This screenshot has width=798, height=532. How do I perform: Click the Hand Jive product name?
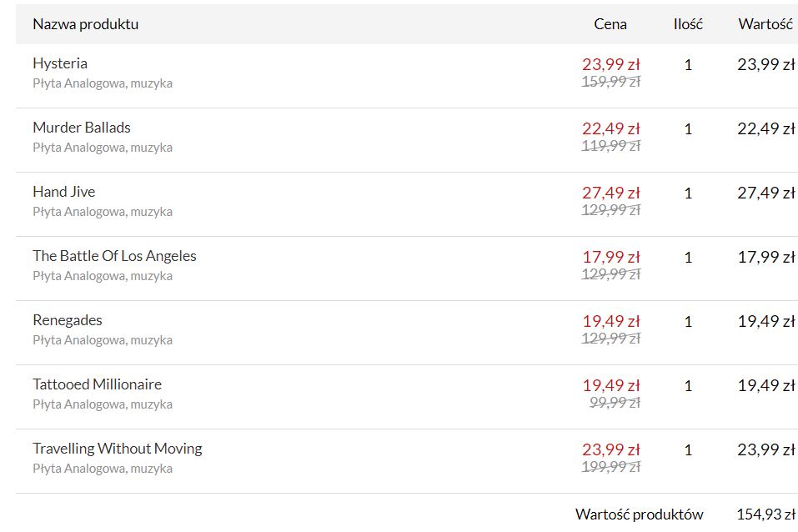(x=64, y=192)
